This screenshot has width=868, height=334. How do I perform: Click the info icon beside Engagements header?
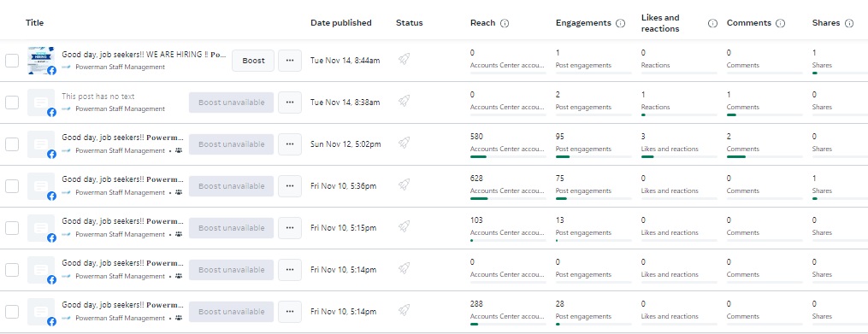[x=621, y=23]
